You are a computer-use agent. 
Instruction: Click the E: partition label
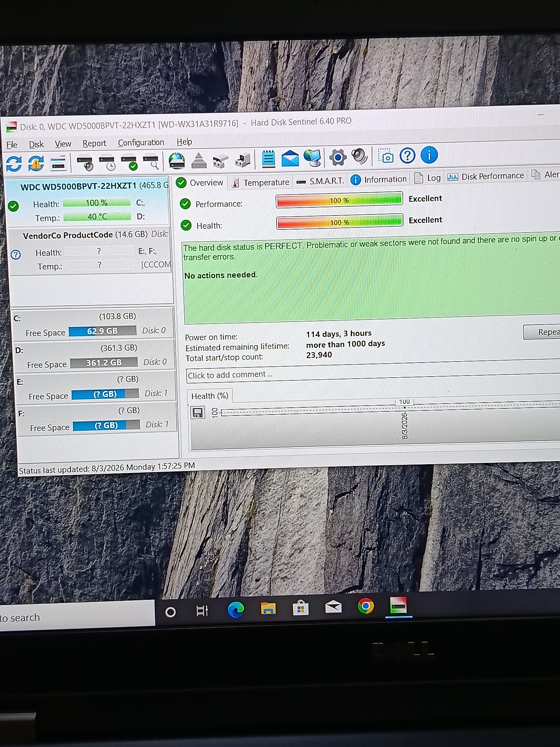point(20,382)
